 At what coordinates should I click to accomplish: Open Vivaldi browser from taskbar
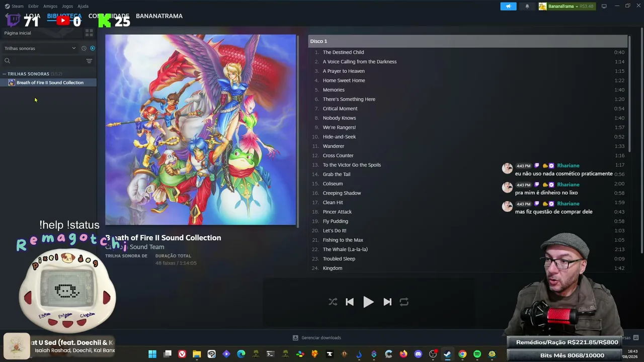click(x=182, y=354)
